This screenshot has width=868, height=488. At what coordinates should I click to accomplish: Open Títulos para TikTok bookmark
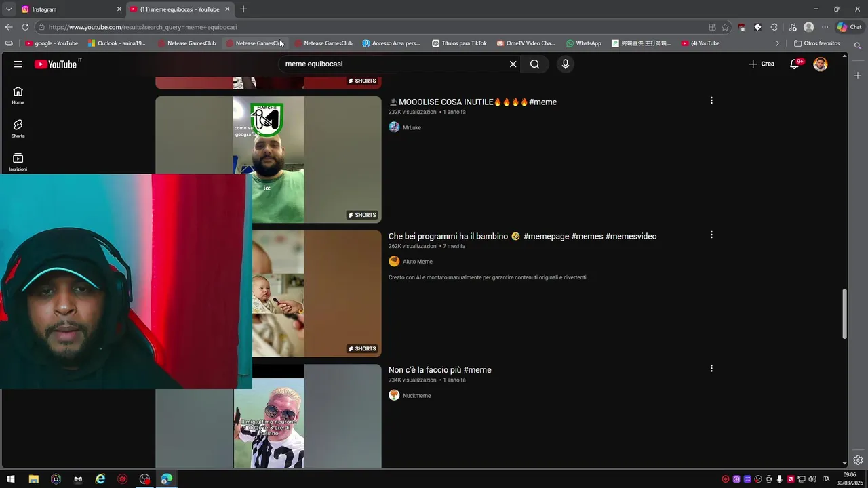tap(460, 43)
